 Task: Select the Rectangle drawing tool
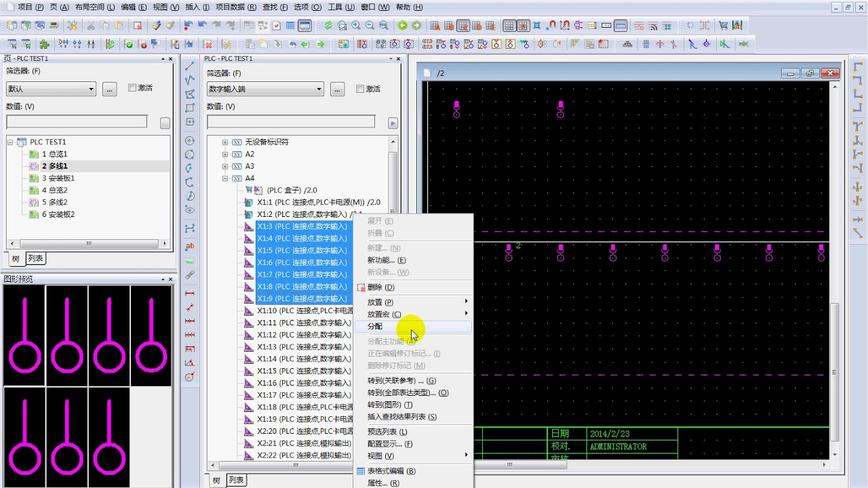190,108
